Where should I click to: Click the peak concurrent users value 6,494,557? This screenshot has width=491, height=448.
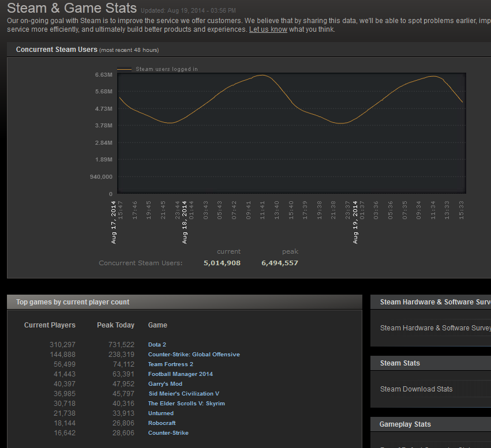click(x=279, y=263)
